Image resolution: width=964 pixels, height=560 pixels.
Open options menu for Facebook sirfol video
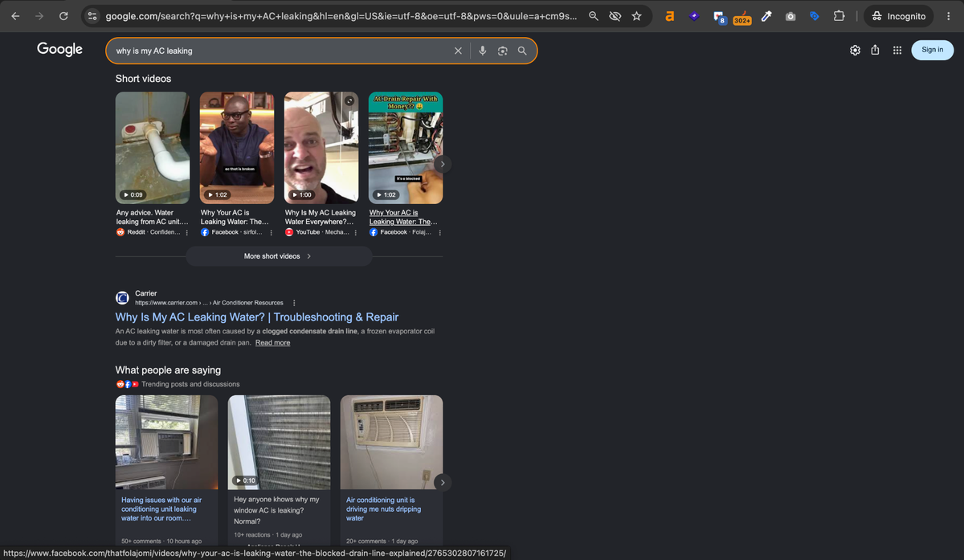[x=272, y=233]
